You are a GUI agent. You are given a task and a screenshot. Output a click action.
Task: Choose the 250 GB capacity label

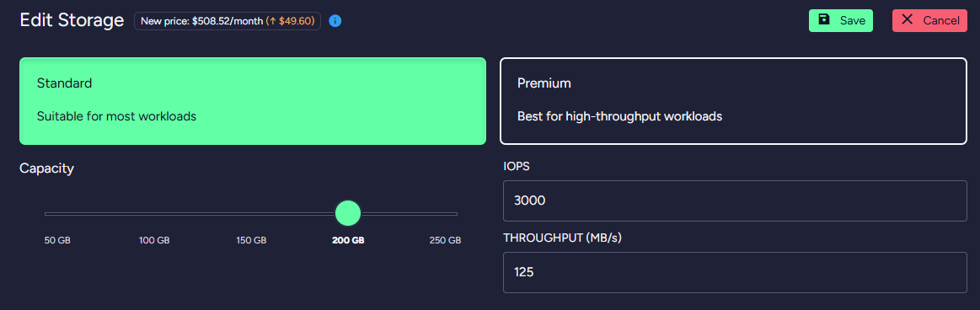pyautogui.click(x=445, y=241)
